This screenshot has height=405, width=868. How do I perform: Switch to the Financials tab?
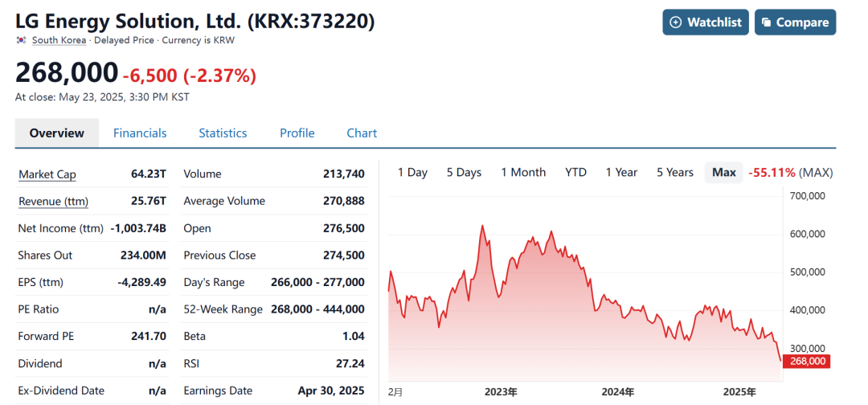(140, 133)
